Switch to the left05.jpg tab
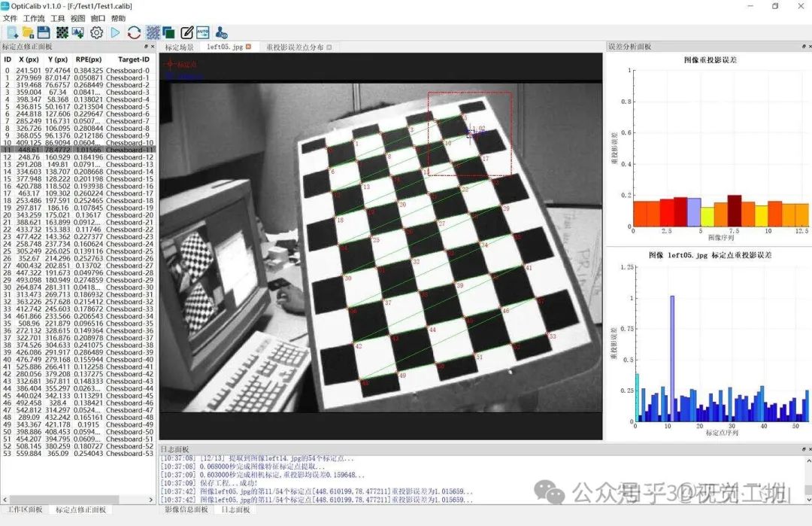The image size is (812, 526). 226,46
